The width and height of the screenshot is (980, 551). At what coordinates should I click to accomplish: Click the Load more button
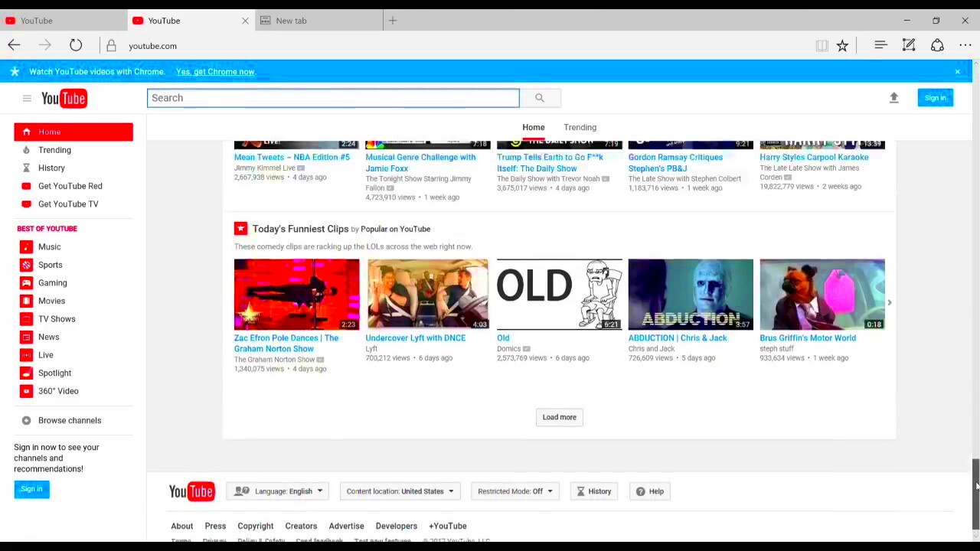tap(559, 417)
